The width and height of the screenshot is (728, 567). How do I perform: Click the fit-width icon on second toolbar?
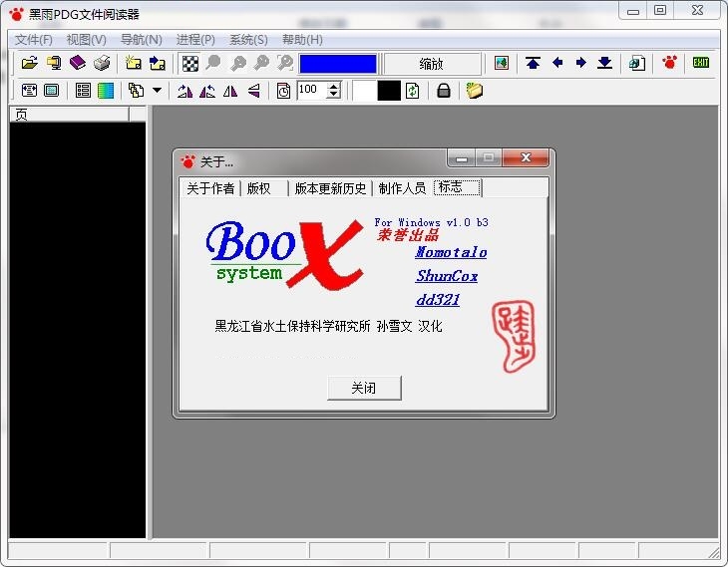[29, 91]
